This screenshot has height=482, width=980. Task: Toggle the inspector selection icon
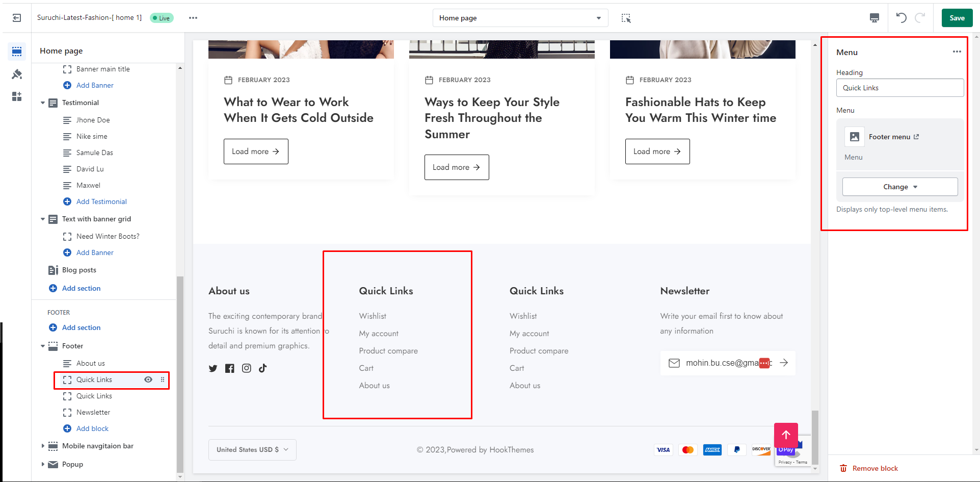pyautogui.click(x=626, y=18)
